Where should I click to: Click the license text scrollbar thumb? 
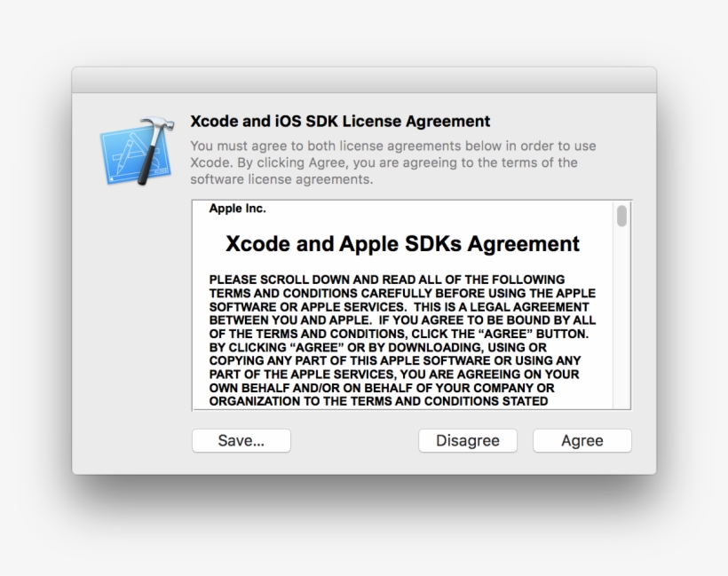[x=621, y=216]
